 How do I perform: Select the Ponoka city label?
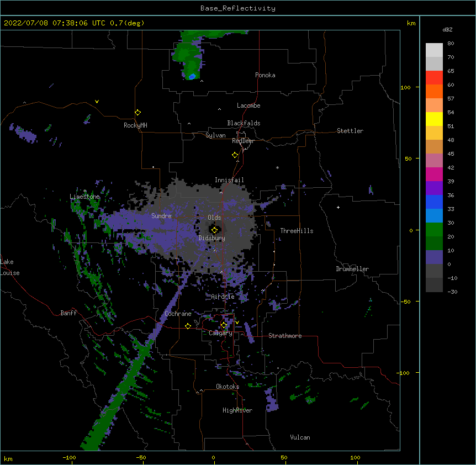click(265, 75)
